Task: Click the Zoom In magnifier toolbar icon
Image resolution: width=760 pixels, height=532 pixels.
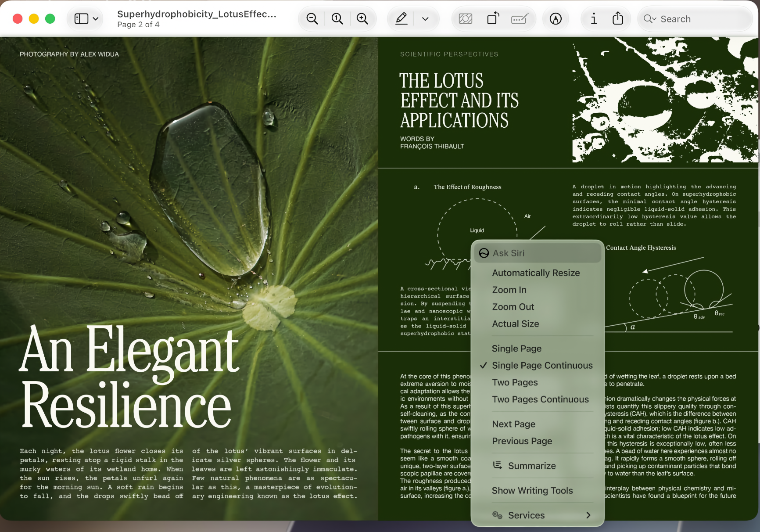Action: [x=362, y=19]
